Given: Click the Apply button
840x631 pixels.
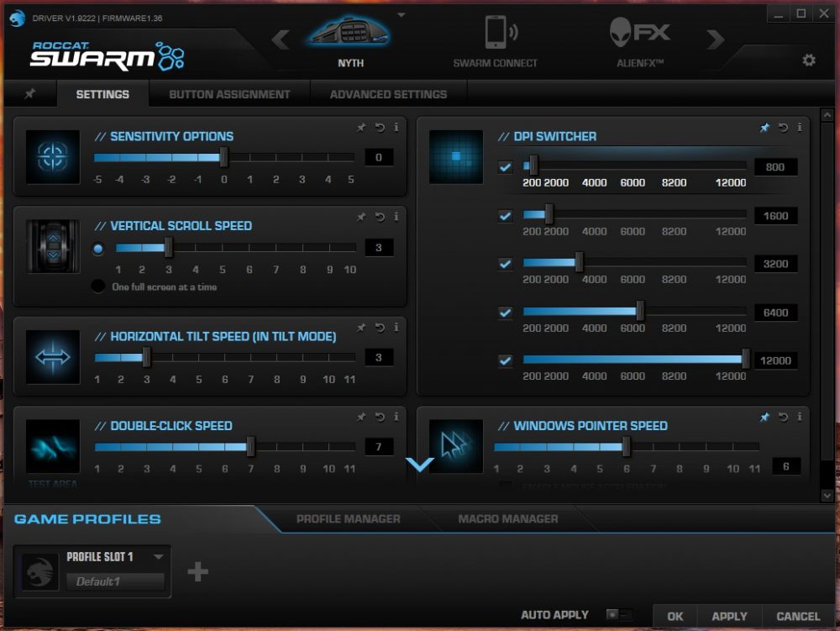Looking at the screenshot, I should tap(729, 617).
